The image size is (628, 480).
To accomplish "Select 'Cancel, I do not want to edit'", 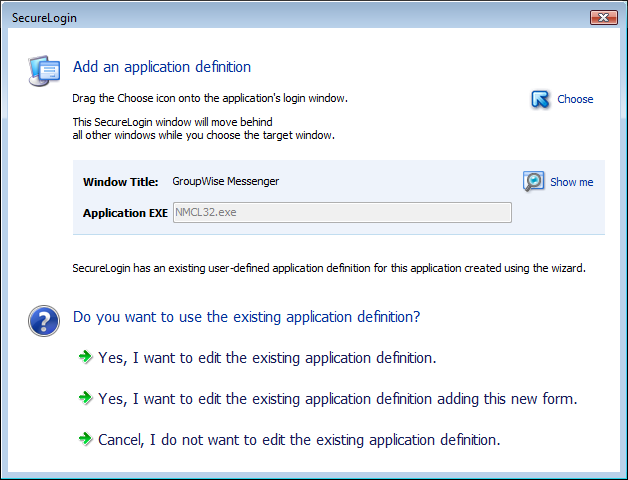I will point(298,439).
